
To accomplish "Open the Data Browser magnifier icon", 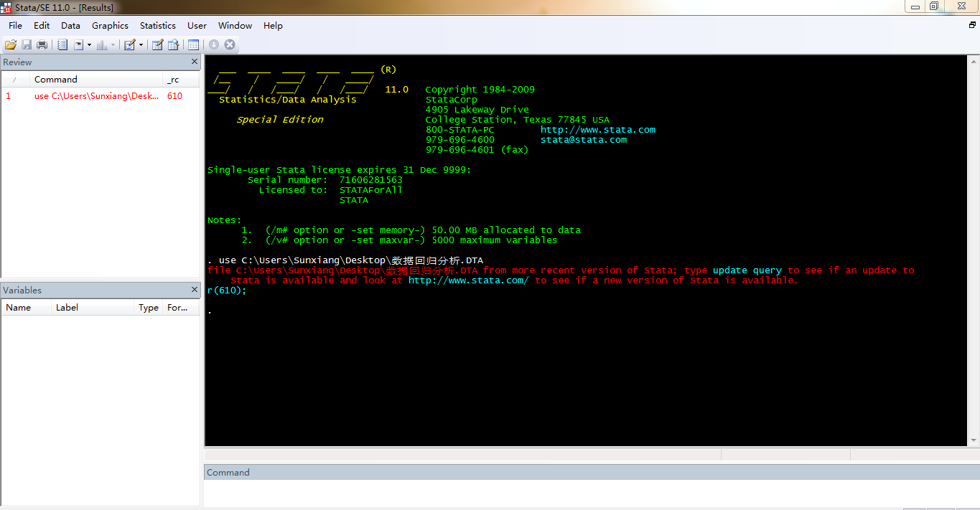I will (173, 44).
